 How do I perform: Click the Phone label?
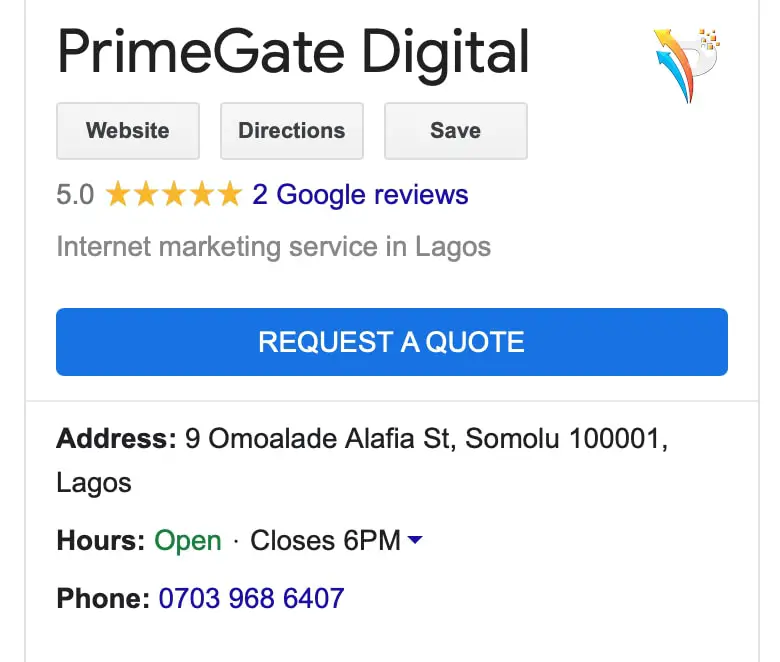103,598
